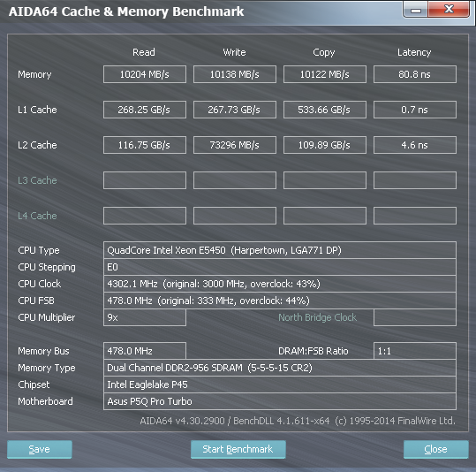Close the window with the X icon
The width and height of the screenshot is (476, 472).
[449, 9]
